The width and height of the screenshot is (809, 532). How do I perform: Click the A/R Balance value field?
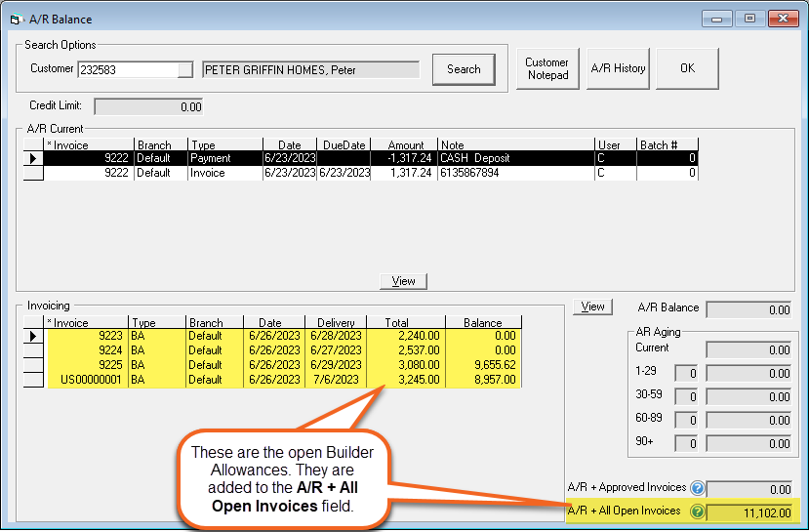[748, 309]
